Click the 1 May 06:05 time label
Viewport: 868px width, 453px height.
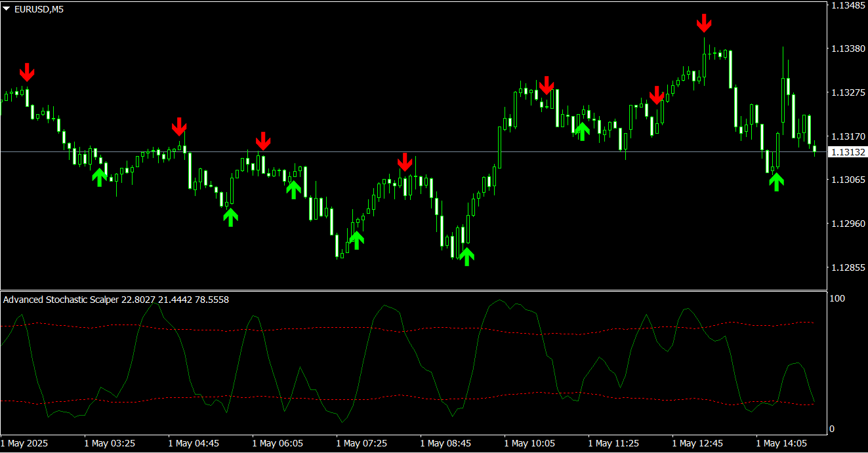(x=278, y=444)
